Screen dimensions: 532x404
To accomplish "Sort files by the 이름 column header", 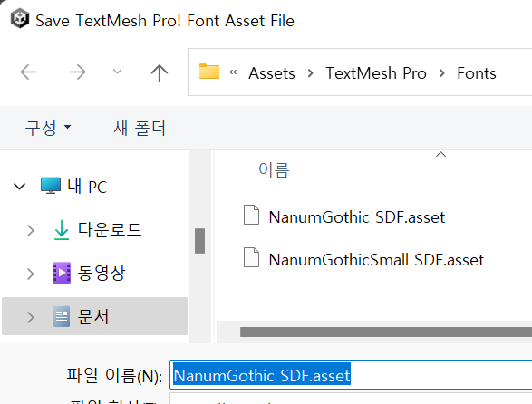I will tap(274, 169).
